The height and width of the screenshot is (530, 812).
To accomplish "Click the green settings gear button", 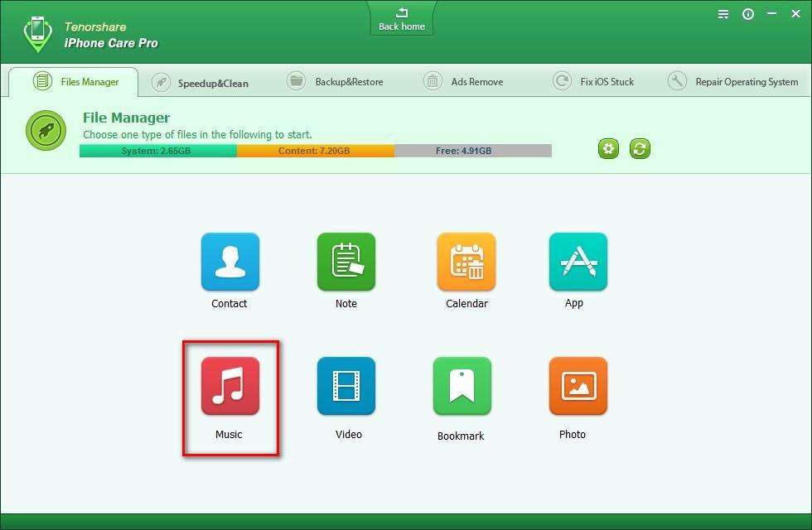I will coord(608,149).
